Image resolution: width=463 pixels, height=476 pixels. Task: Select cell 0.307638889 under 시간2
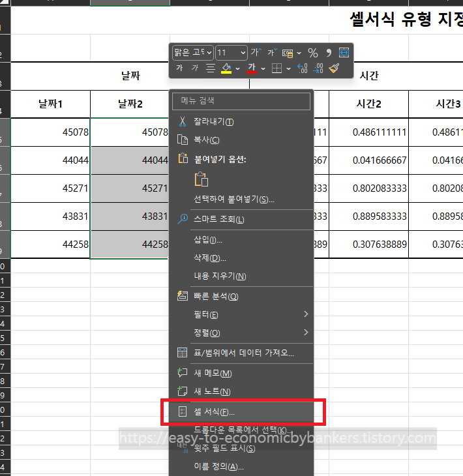click(368, 244)
